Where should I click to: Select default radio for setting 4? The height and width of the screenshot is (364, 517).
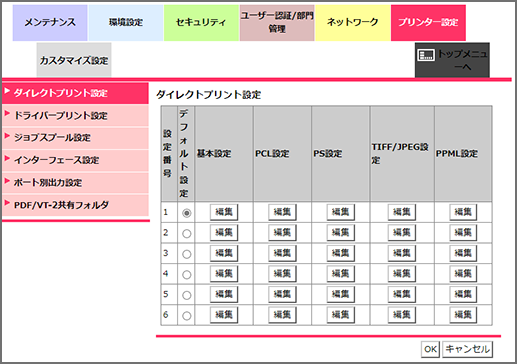click(x=187, y=274)
